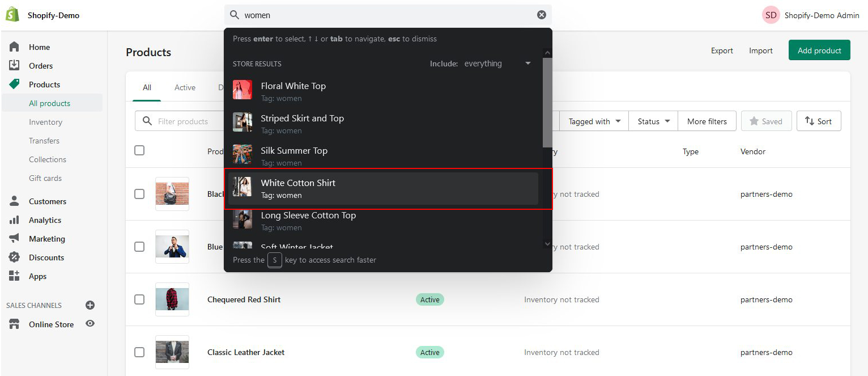The height and width of the screenshot is (376, 868).
Task: Clear the search with the X icon
Action: [x=542, y=15]
